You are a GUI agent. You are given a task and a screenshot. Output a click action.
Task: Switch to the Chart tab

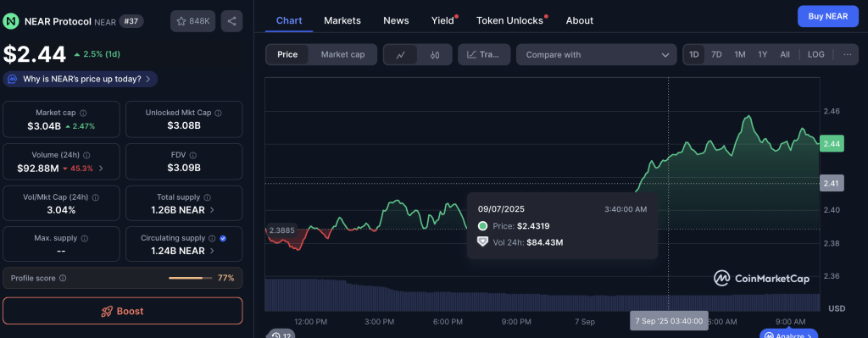tap(289, 20)
